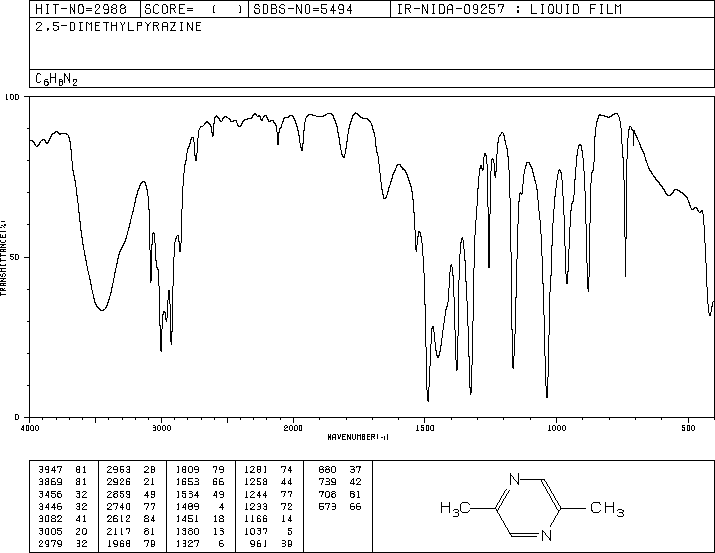Screen dimensions: 715x553
Task: Click peak table entry 739
Action: point(327,482)
